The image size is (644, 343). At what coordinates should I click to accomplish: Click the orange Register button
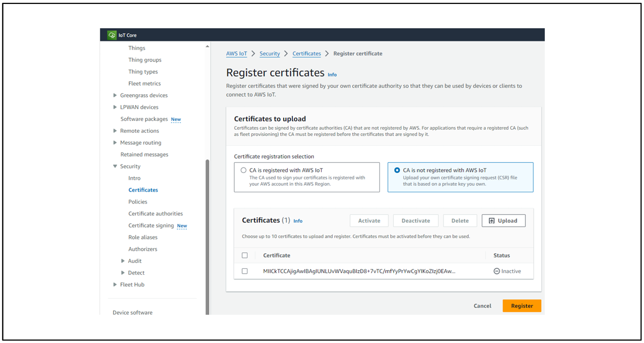[x=522, y=306]
